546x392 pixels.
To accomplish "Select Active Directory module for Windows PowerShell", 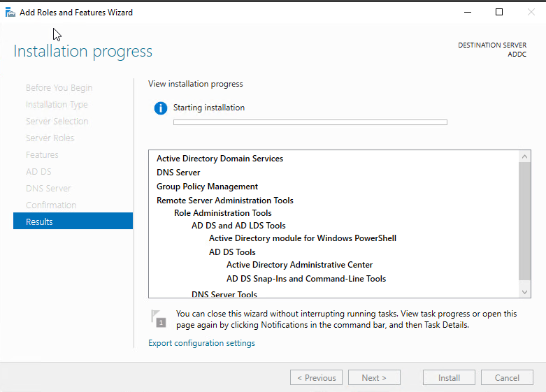I will (303, 238).
